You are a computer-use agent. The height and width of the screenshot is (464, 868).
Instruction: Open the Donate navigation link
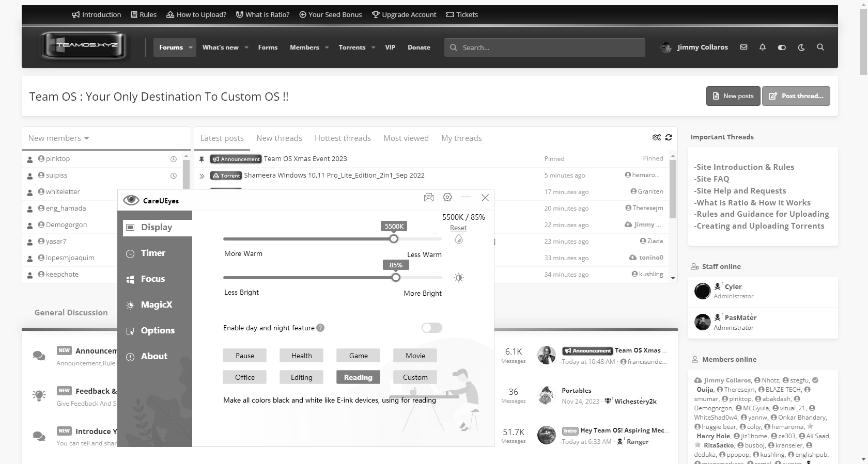click(419, 47)
